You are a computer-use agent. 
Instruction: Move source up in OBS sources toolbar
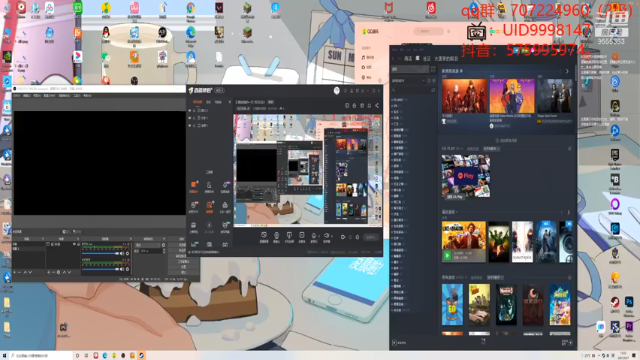point(64,272)
